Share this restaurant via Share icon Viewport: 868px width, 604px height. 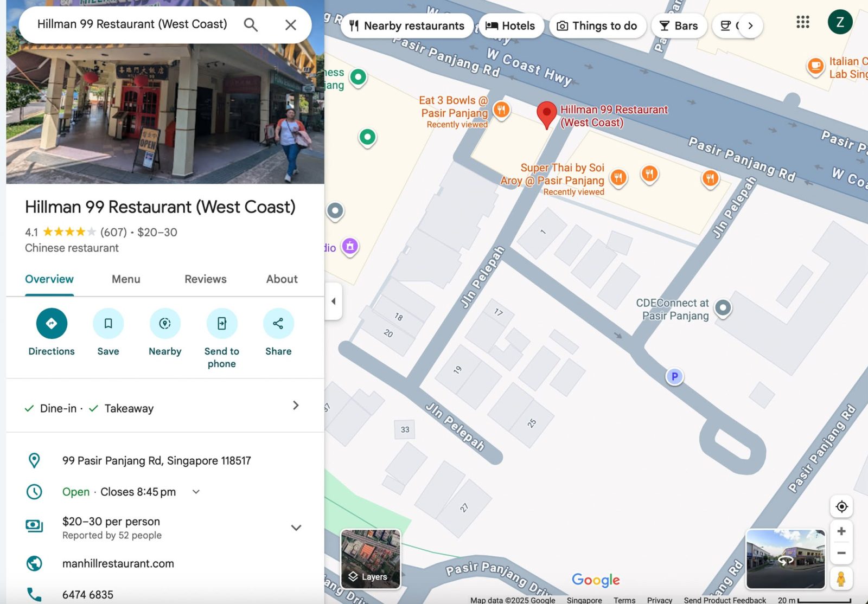(x=278, y=323)
